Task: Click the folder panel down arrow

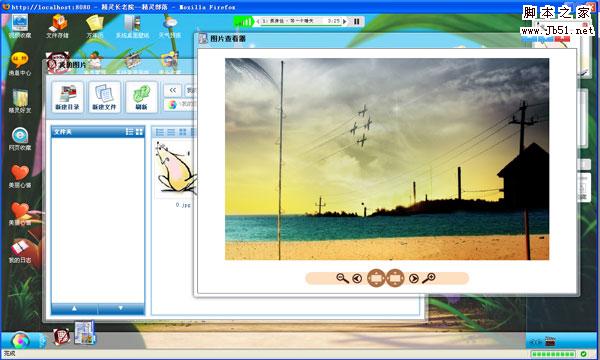Action: pos(121,308)
